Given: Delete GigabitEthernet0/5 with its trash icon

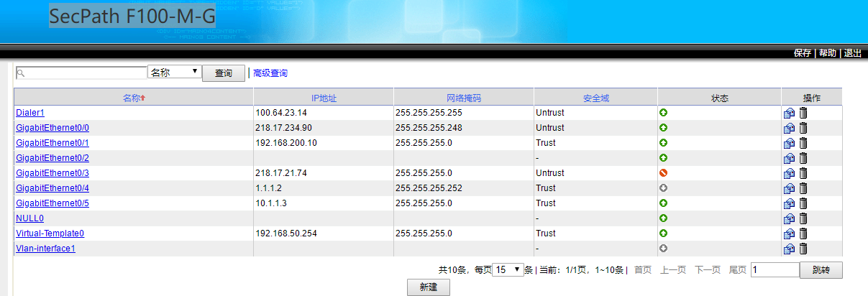Looking at the screenshot, I should [x=803, y=203].
